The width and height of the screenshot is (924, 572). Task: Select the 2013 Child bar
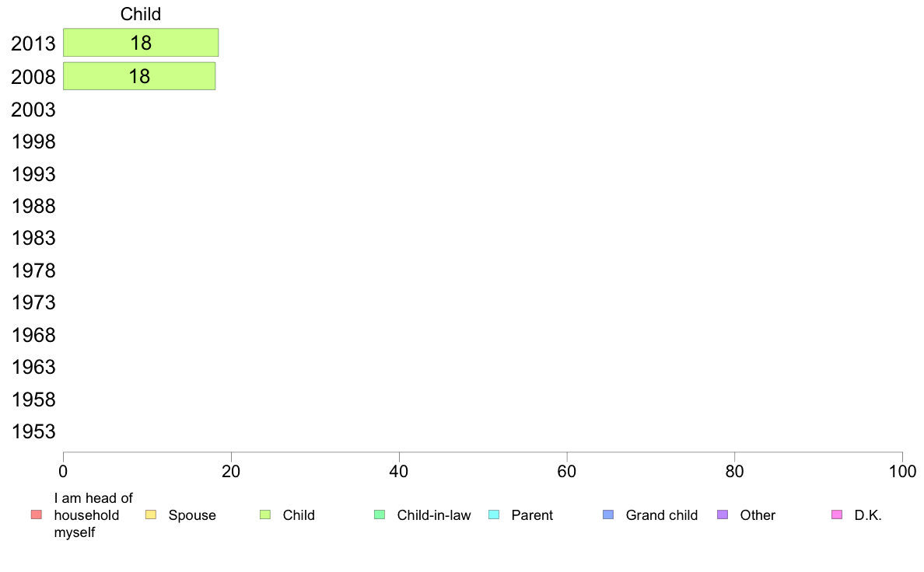[141, 43]
